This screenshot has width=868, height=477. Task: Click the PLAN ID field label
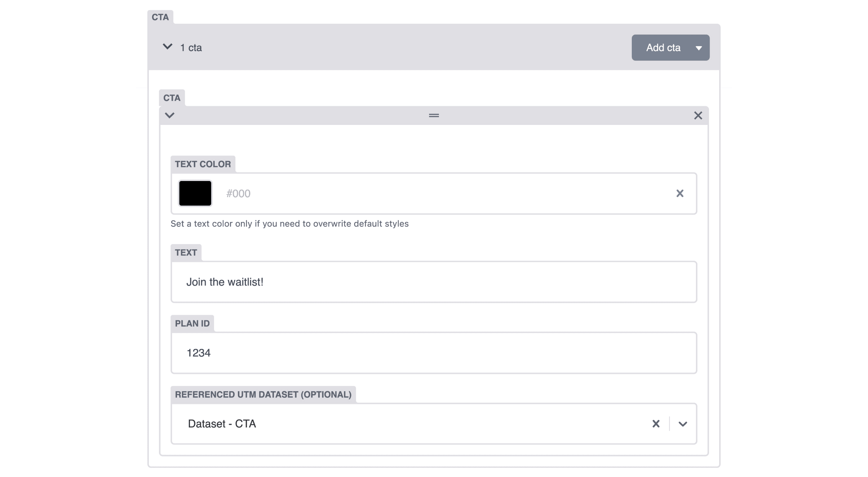tap(193, 323)
